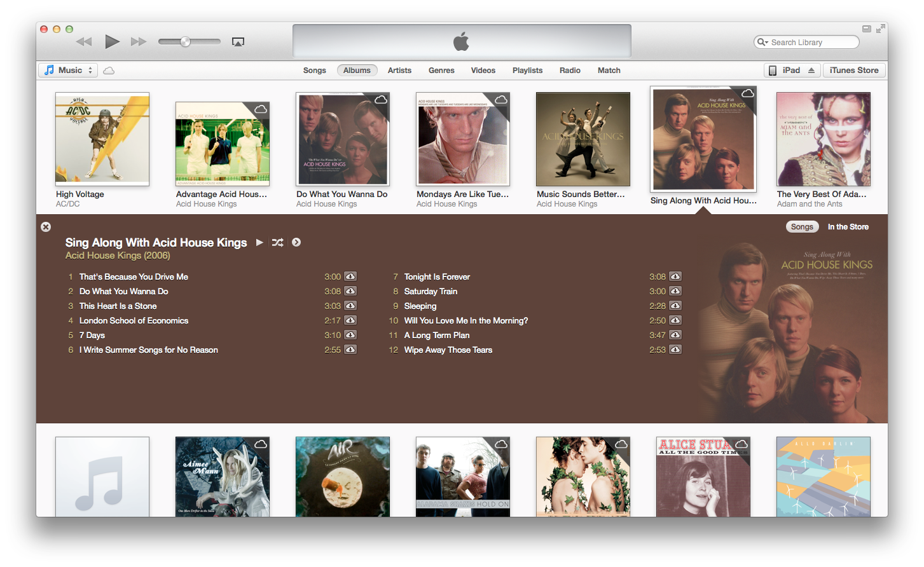This screenshot has height=567, width=924.
Task: Open the Allo Darlin windmills album cover
Action: point(824,477)
